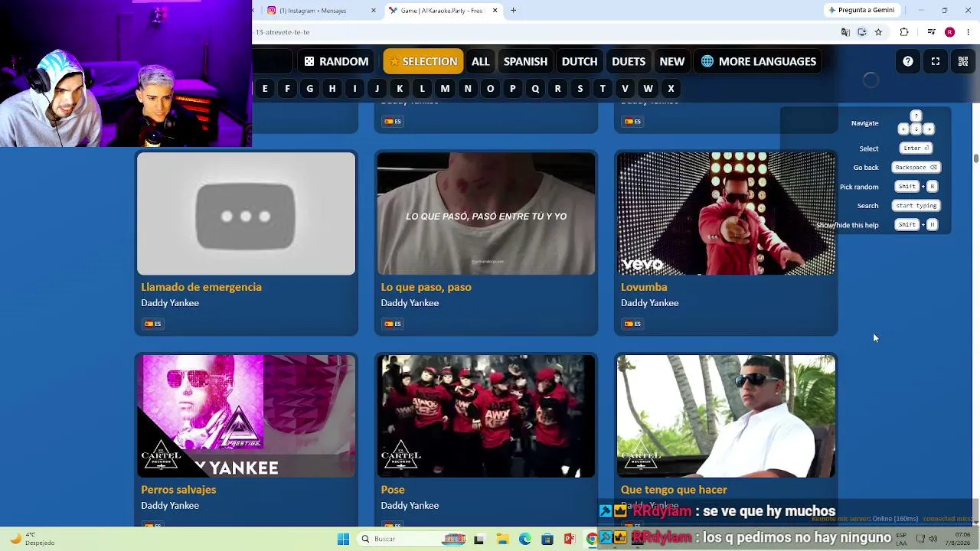This screenshot has height=551, width=980.
Task: Toggle fullscreen mode icon
Action: [x=936, y=61]
